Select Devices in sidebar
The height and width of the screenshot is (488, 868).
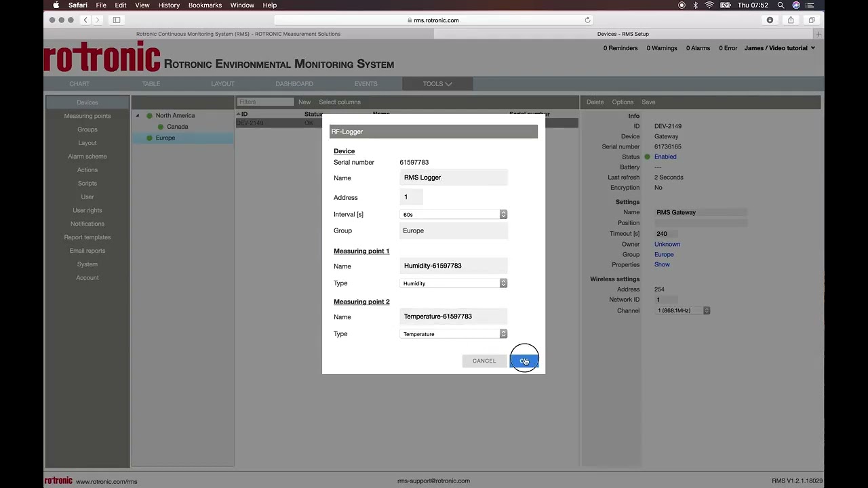point(87,102)
